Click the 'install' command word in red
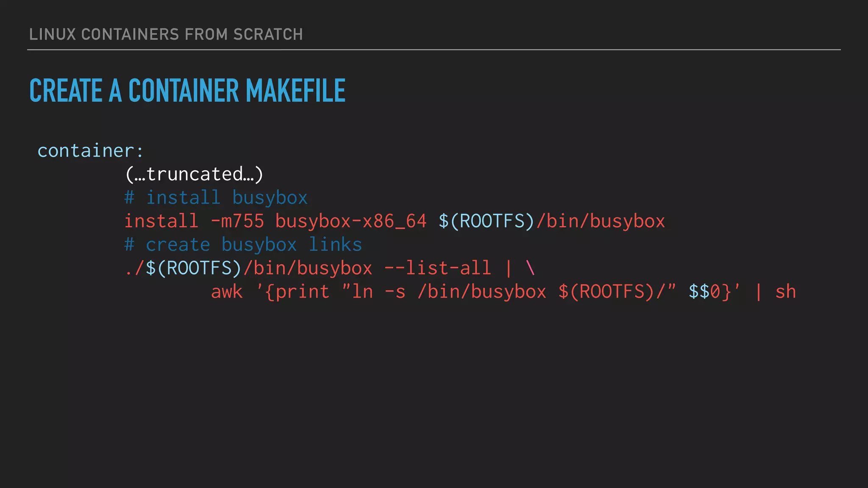 click(161, 221)
